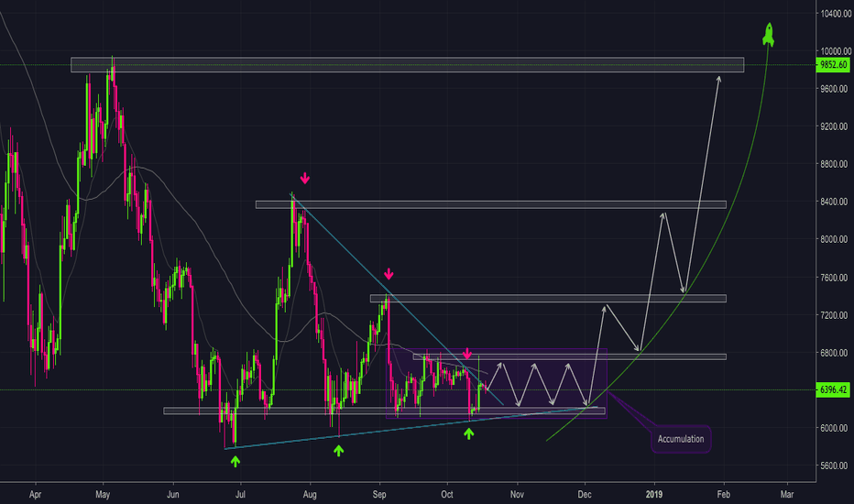Select the purple Accumulation zone rectangle
This screenshot has height=504, width=854.
pos(496,384)
